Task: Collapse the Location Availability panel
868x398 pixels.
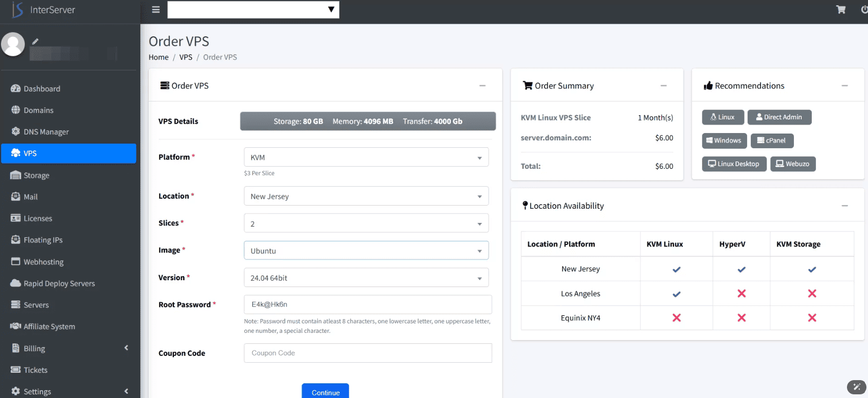Action: [x=844, y=206]
